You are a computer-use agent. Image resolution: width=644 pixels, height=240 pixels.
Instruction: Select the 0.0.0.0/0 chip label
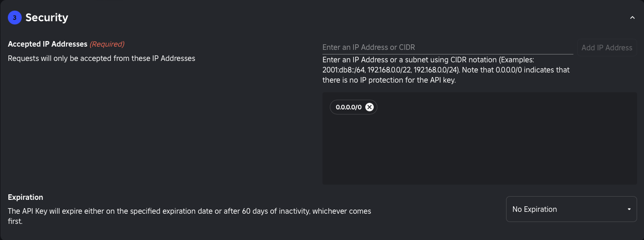pyautogui.click(x=348, y=107)
